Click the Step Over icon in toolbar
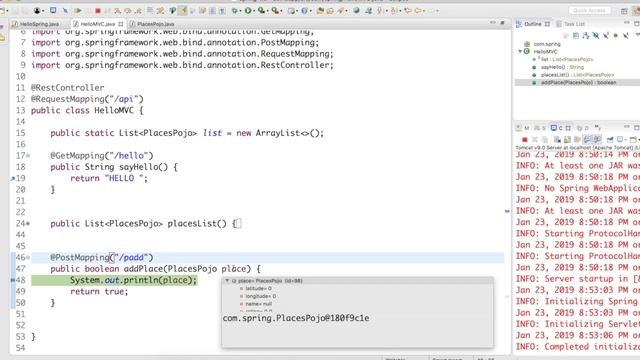The image size is (640, 360). (x=128, y=11)
